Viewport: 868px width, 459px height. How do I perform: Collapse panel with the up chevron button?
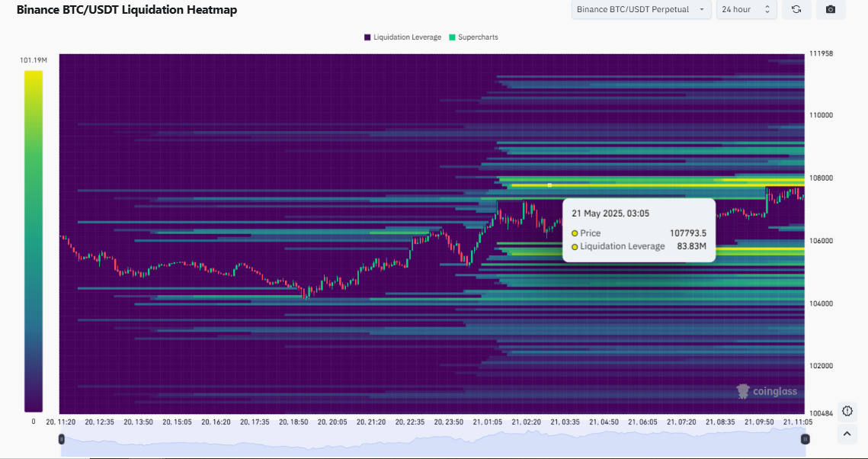pos(847,434)
